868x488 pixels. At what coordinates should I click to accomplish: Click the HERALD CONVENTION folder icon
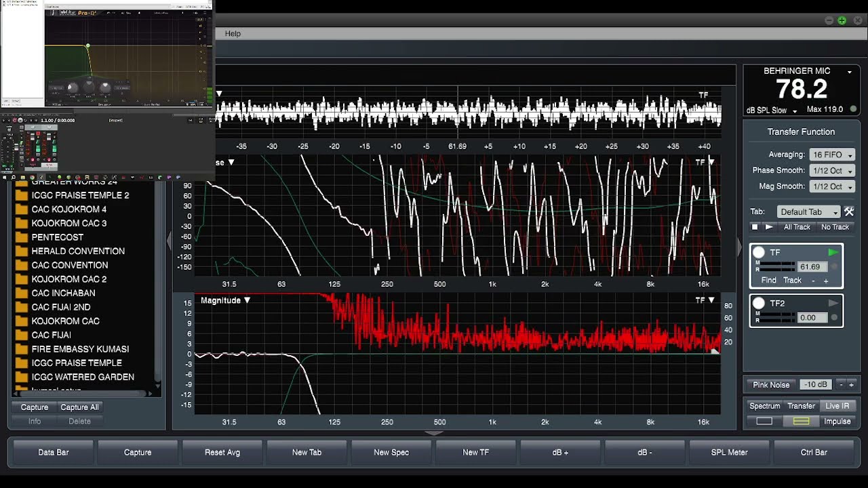point(21,251)
